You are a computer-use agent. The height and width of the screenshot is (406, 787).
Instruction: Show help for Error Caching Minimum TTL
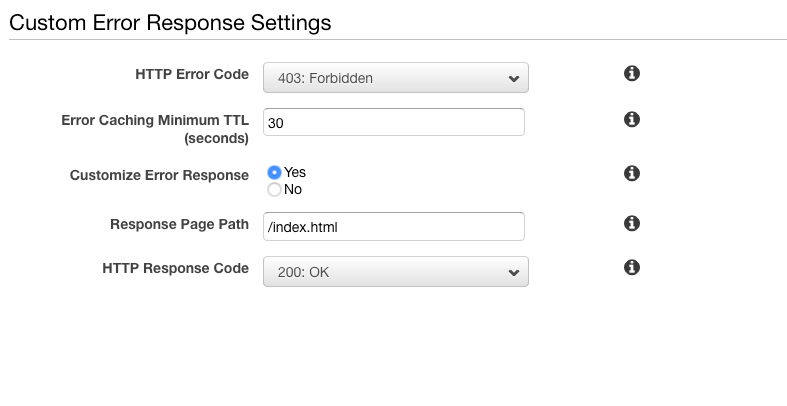(631, 120)
